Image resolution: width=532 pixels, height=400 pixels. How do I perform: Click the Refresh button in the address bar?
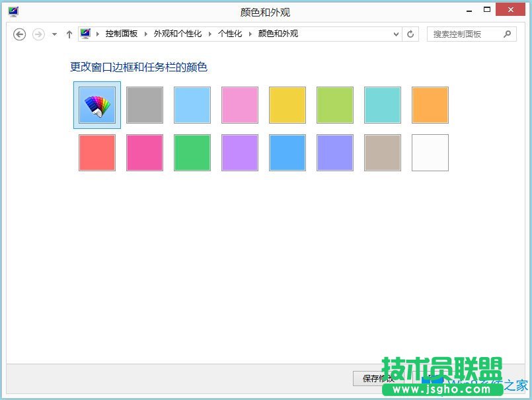point(410,34)
